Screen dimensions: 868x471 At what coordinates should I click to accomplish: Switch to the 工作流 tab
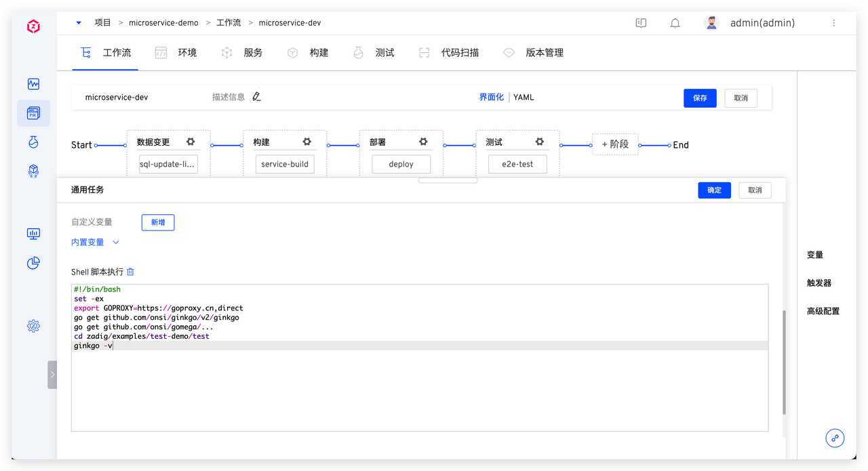coord(106,52)
